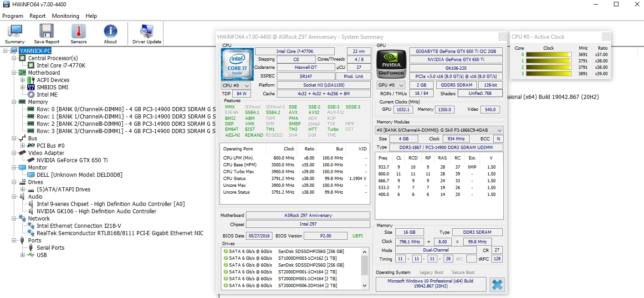The image size is (644, 298).
Task: Click the large blue X icon in System Summary
Action: [497, 285]
